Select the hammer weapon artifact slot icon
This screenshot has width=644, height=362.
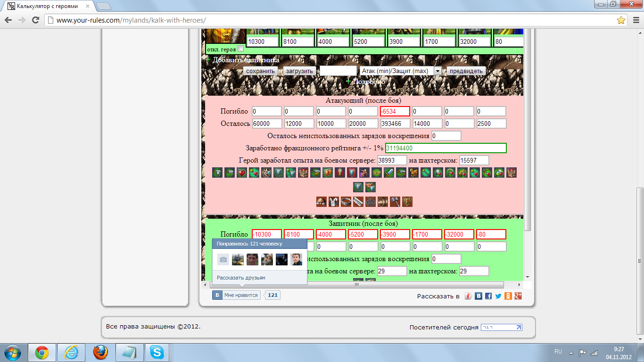[395, 202]
